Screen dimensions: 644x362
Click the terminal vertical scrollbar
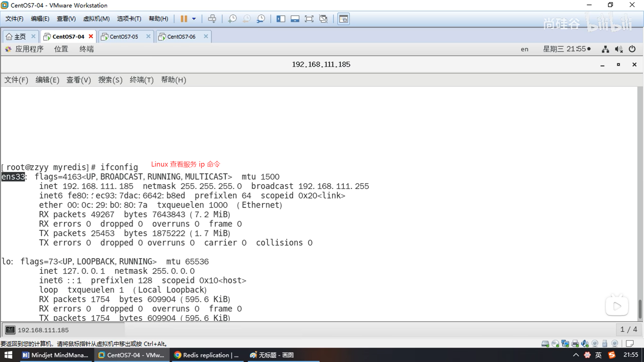(640, 308)
